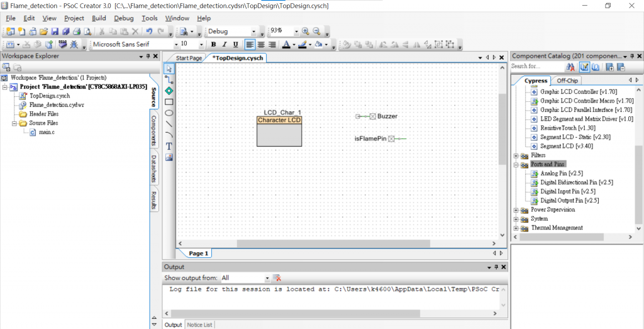The width and height of the screenshot is (644, 329).
Task: Select the LCD_Char_1 Character LCD component
Action: (279, 131)
